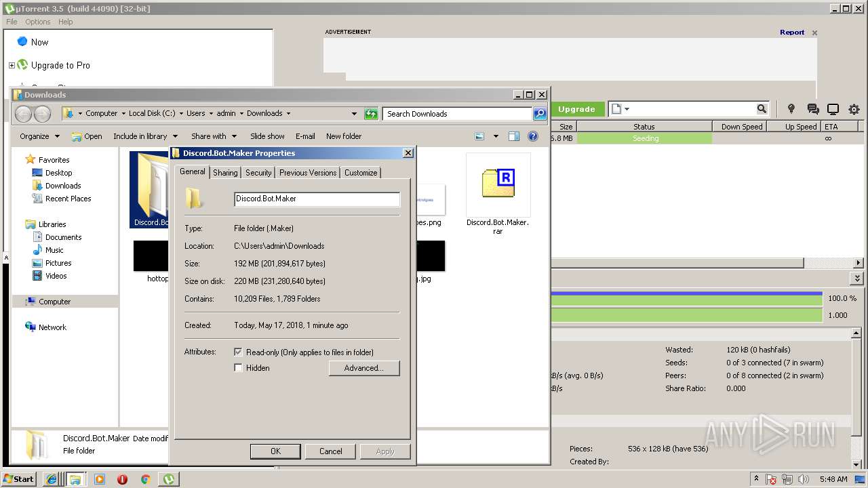Click the green Upgrade button
The height and width of the screenshot is (488, 868).
coord(576,109)
